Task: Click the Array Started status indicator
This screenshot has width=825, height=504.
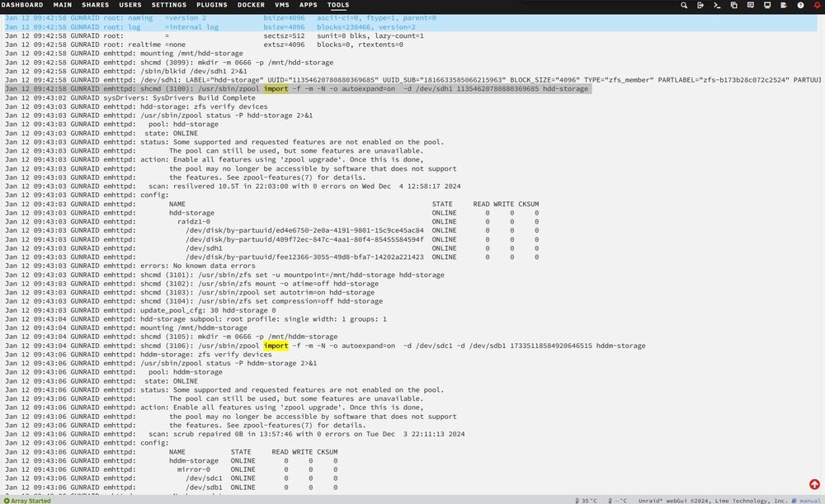Action: [x=27, y=501]
